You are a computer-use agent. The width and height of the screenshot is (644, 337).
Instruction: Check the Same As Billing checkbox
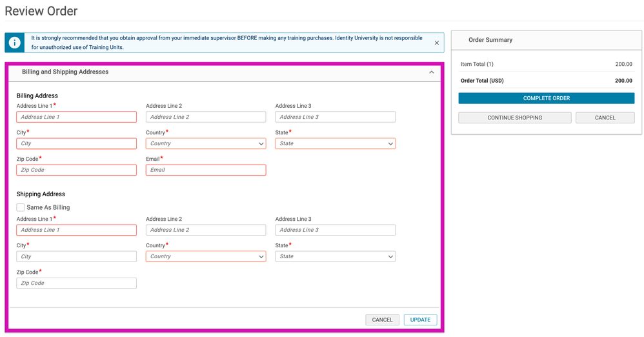pos(21,207)
